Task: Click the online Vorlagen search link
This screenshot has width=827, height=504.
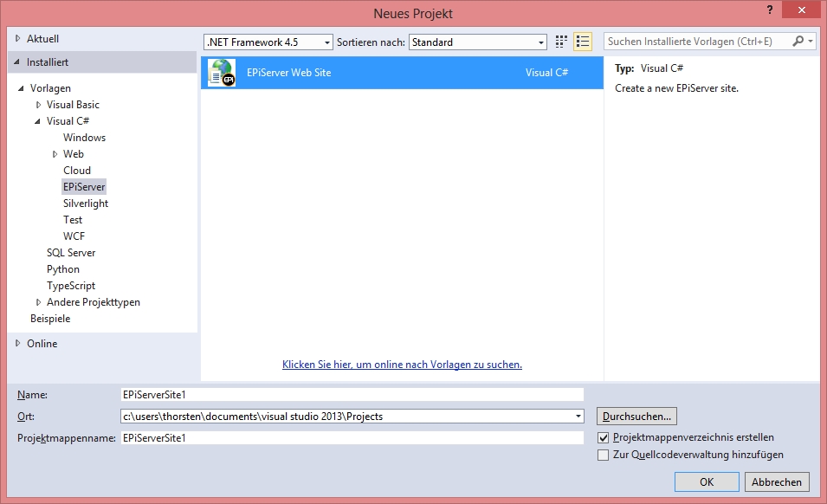Action: point(402,365)
